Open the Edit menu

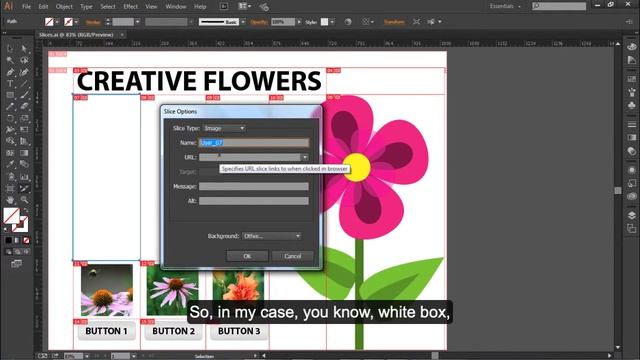click(x=43, y=7)
